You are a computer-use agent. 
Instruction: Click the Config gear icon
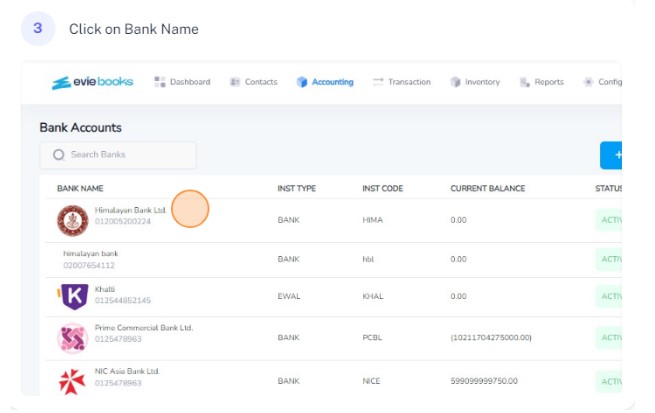point(588,82)
